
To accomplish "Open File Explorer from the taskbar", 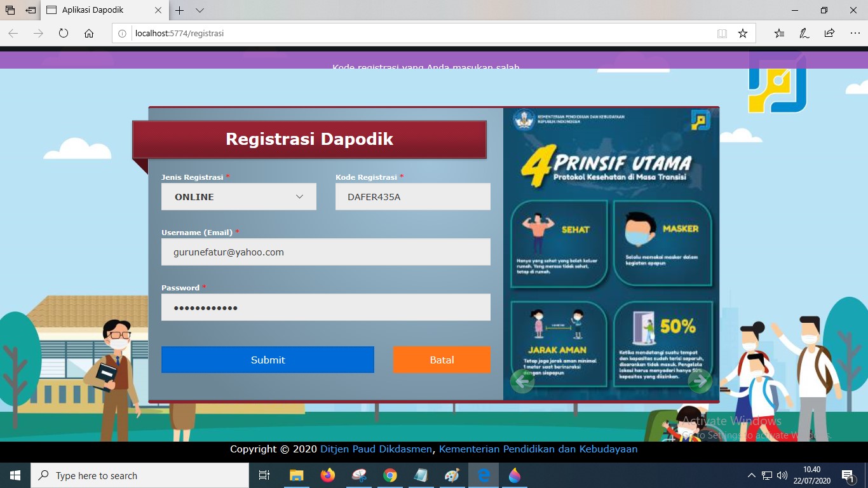I will click(x=296, y=475).
